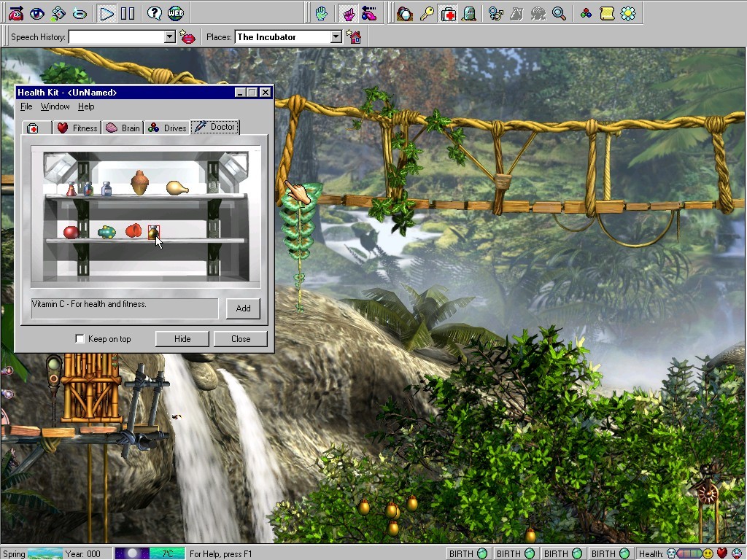Click the fourth BIRTH status button

click(610, 553)
